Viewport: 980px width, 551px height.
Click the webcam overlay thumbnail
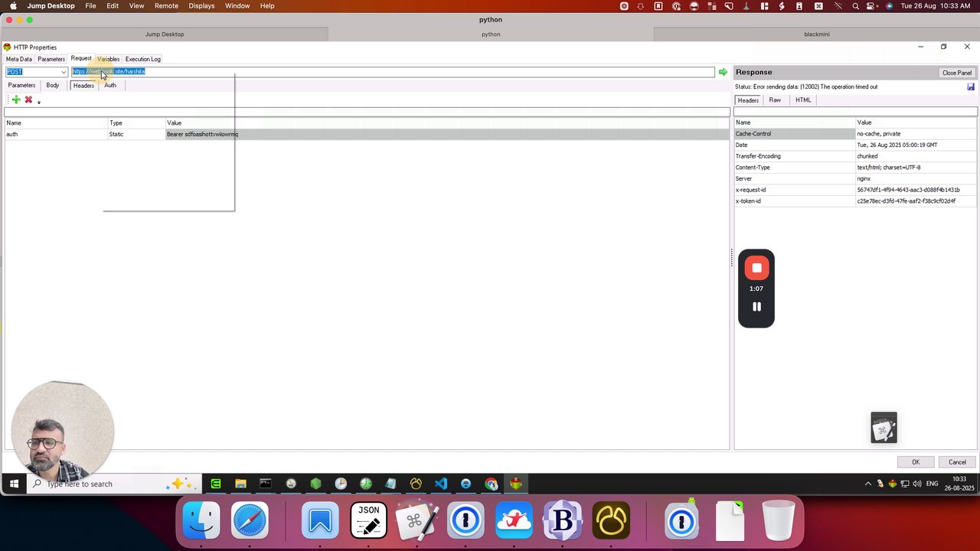pos(63,432)
